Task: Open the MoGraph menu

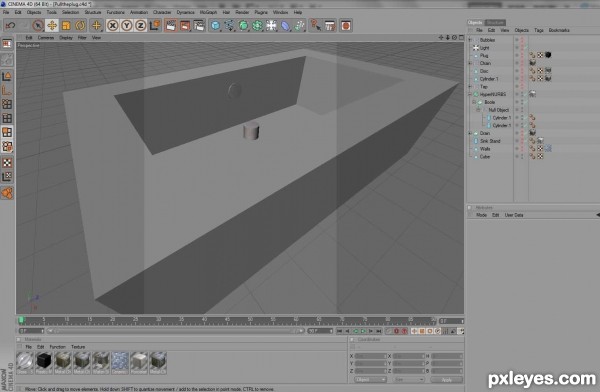Action: tap(208, 12)
